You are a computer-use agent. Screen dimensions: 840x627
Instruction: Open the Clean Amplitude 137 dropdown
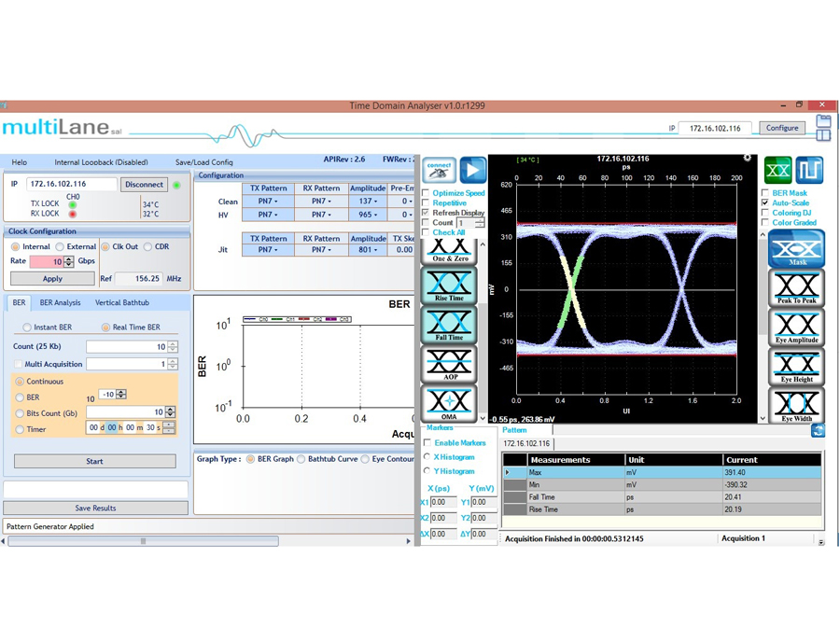click(x=368, y=202)
